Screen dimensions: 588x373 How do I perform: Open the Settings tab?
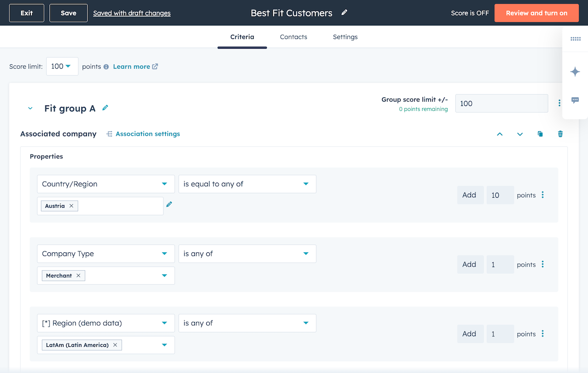pos(345,37)
